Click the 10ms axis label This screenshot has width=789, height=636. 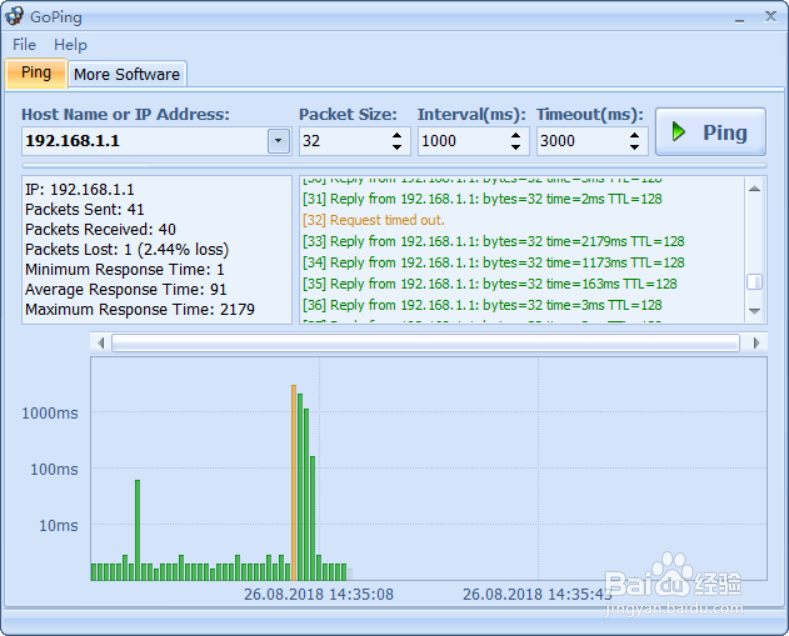click(x=58, y=526)
